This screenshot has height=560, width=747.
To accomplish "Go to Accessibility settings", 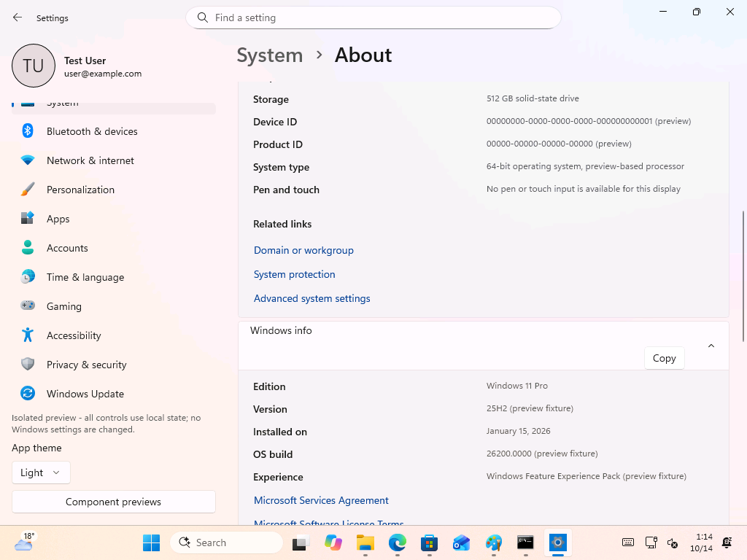I will (x=113, y=335).
